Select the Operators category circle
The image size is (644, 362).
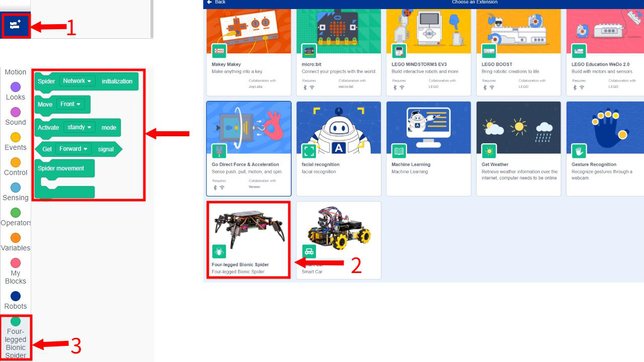[x=16, y=213]
